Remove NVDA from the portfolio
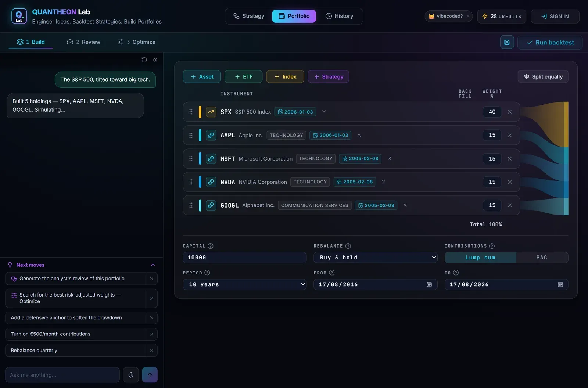The height and width of the screenshot is (388, 588). (510, 182)
